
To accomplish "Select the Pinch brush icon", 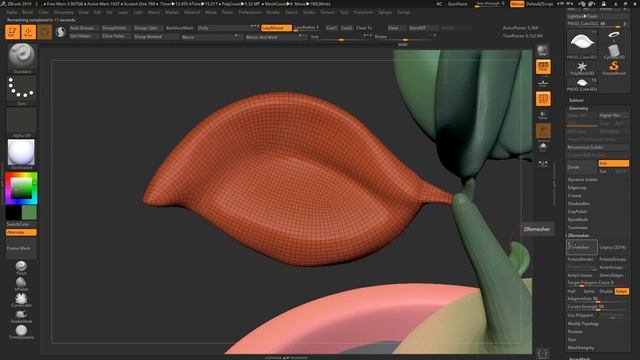I will coord(21,268).
